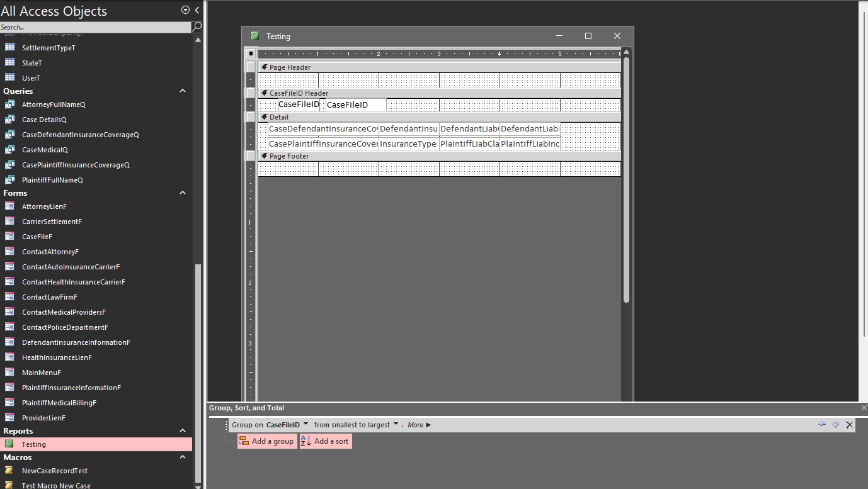The image size is (868, 489).
Task: Click the green report icon in the Testing title bar
Action: (x=255, y=36)
